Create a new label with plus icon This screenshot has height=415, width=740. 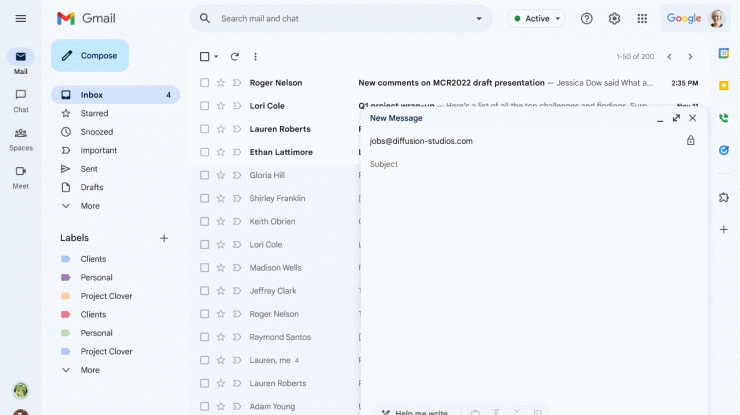tap(164, 238)
